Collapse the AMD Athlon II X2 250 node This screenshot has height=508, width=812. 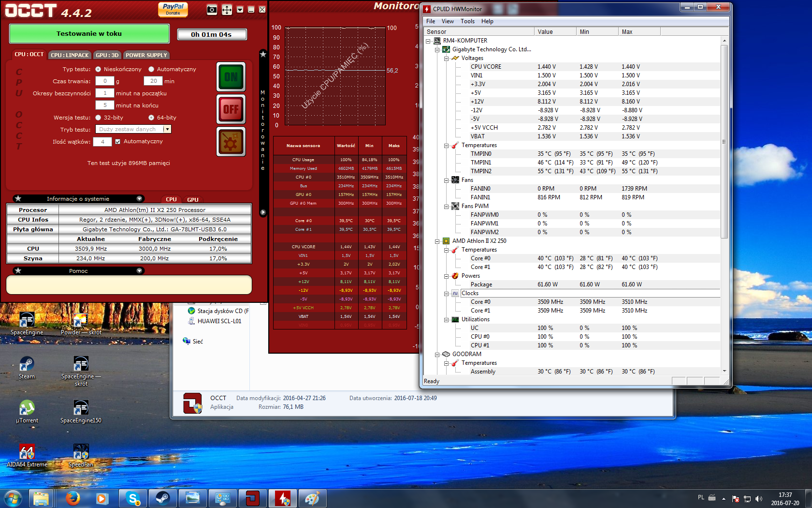coord(437,241)
